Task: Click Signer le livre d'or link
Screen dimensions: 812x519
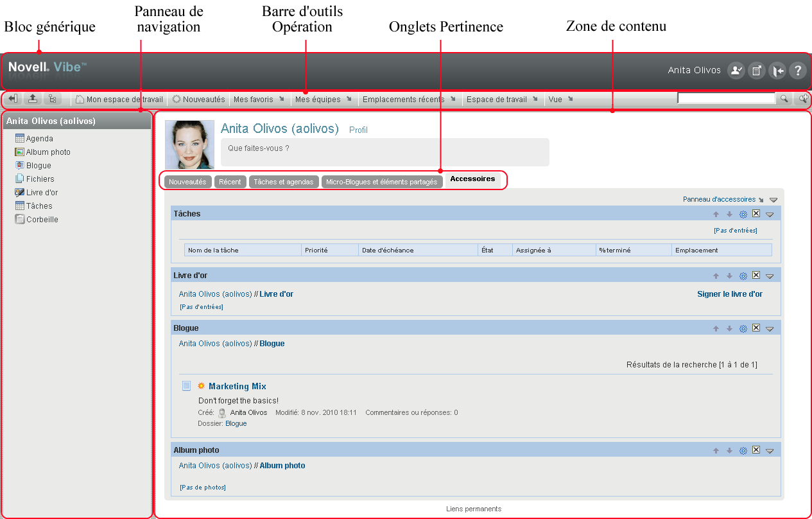Action: (730, 294)
